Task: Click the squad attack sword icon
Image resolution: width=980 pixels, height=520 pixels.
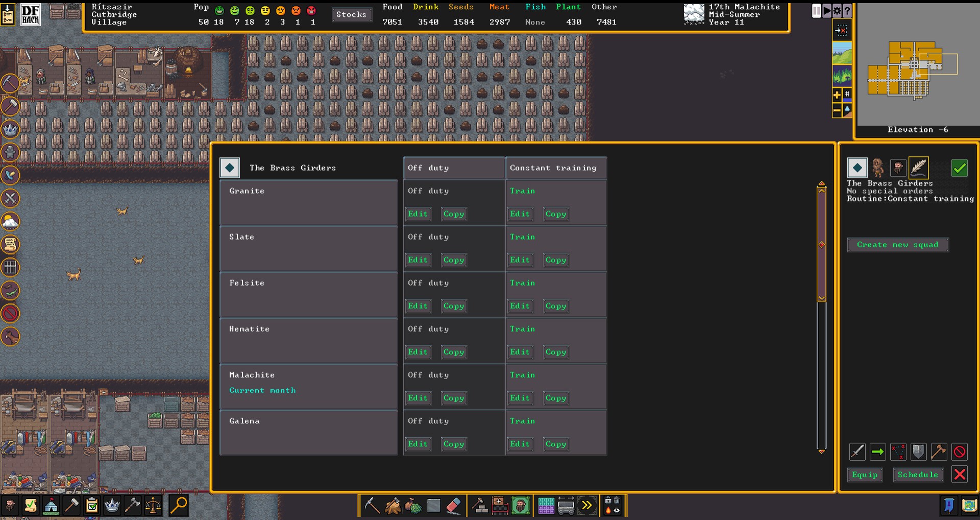Action: click(x=857, y=452)
